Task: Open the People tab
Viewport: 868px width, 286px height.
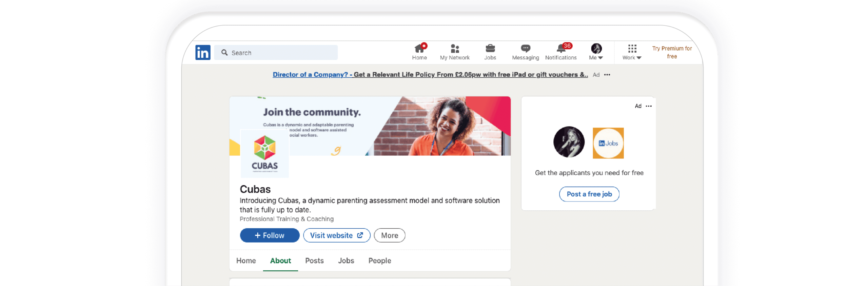Action: point(380,261)
